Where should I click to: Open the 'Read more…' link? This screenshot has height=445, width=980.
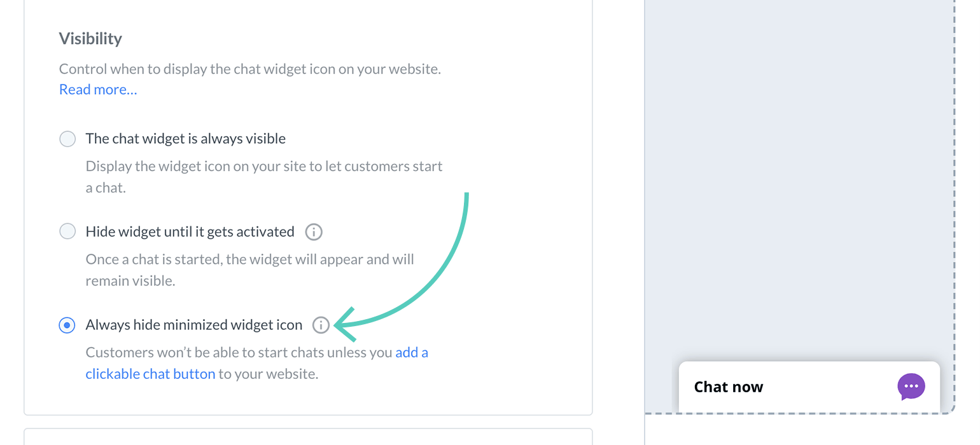click(x=98, y=90)
